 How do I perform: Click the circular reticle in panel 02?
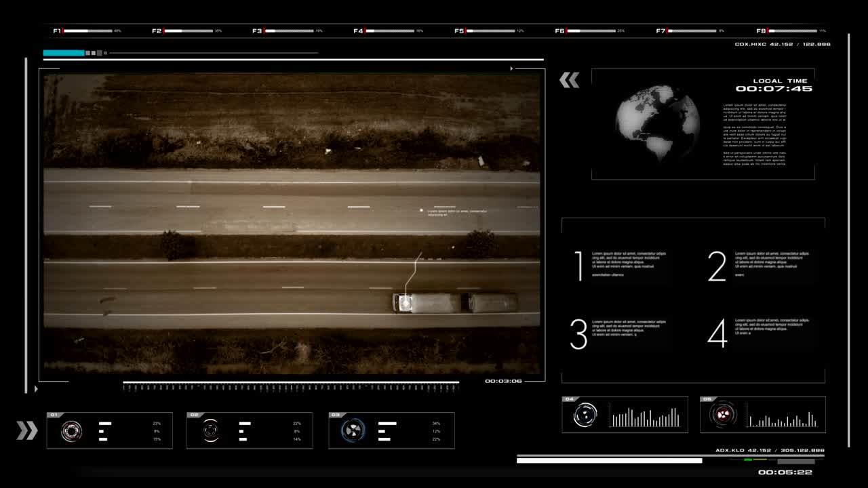click(x=211, y=430)
